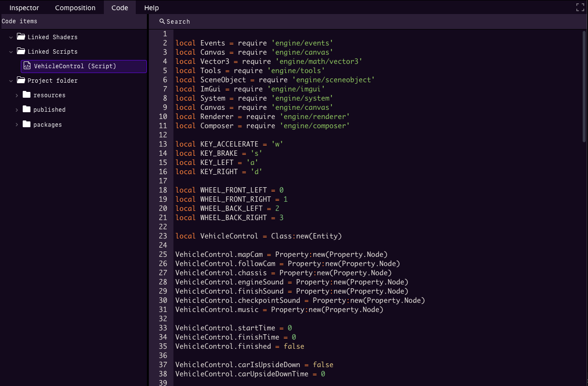Expand the packages folder

[16, 124]
